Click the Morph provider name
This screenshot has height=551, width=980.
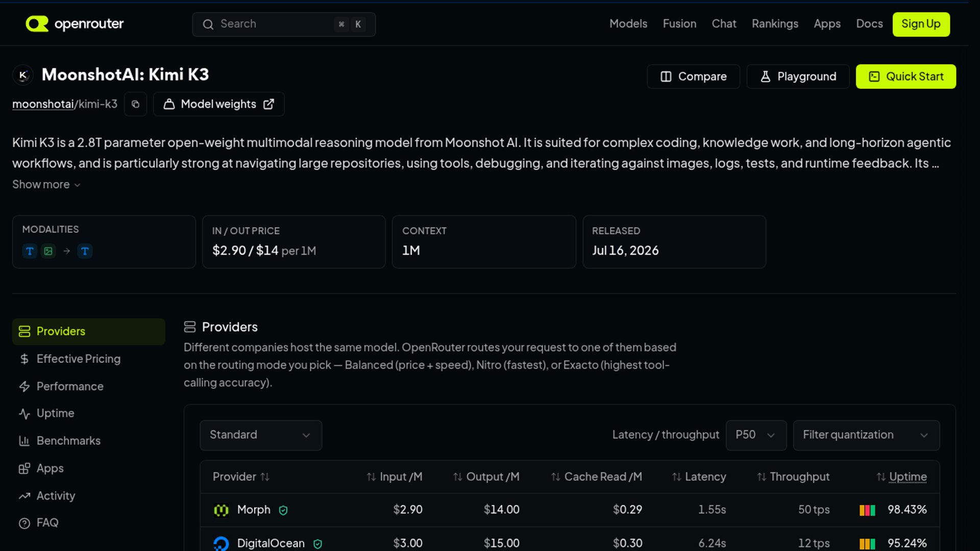(x=254, y=510)
